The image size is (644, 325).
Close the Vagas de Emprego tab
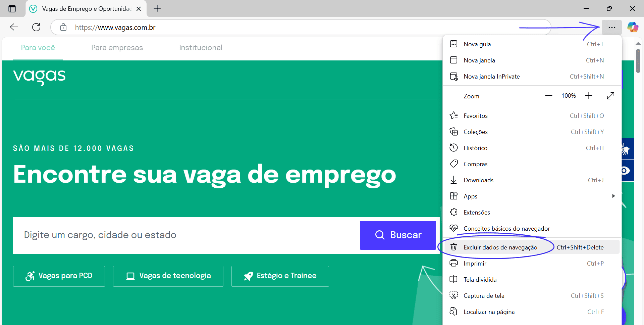point(139,9)
